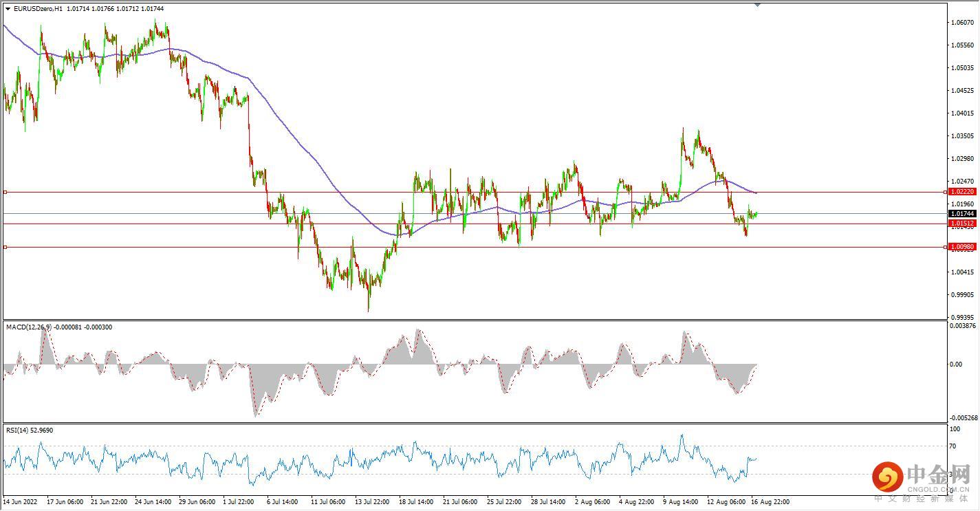Click the 0.99905 price axis label

click(x=961, y=295)
